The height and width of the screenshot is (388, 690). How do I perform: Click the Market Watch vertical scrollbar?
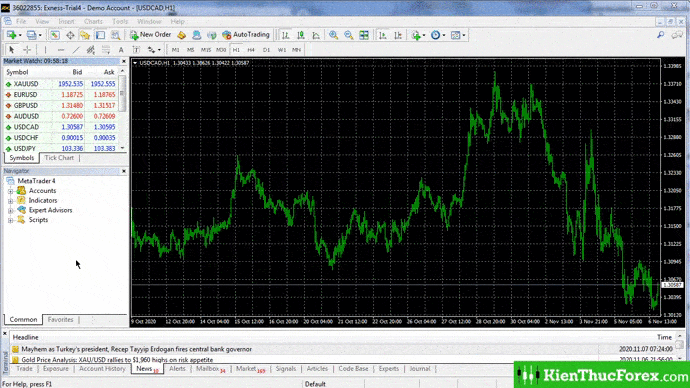tap(122, 110)
